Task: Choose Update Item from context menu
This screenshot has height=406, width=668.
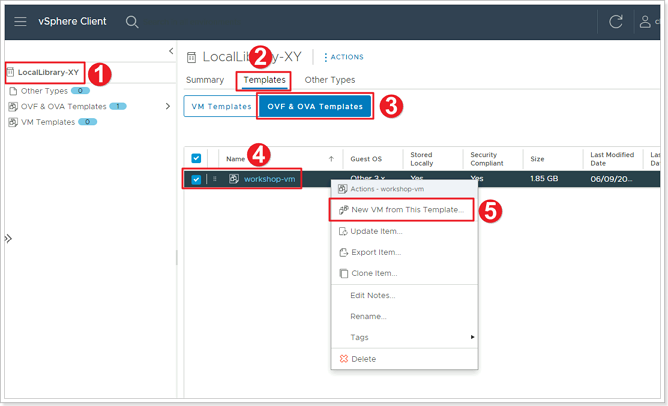Action: pos(404,231)
